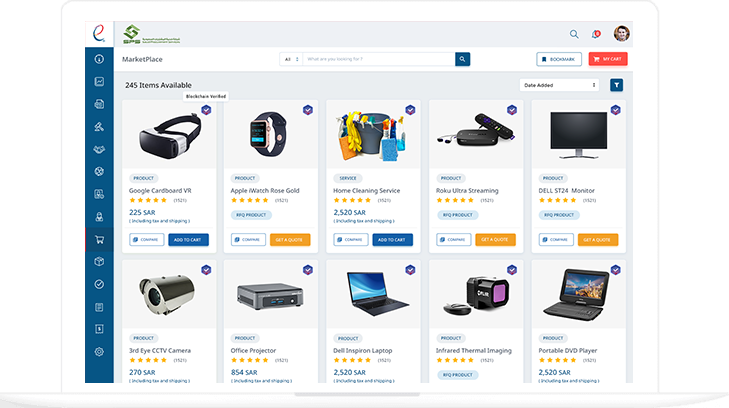Click the e logo at top of sidebar
The width and height of the screenshot is (729, 408).
99,33
